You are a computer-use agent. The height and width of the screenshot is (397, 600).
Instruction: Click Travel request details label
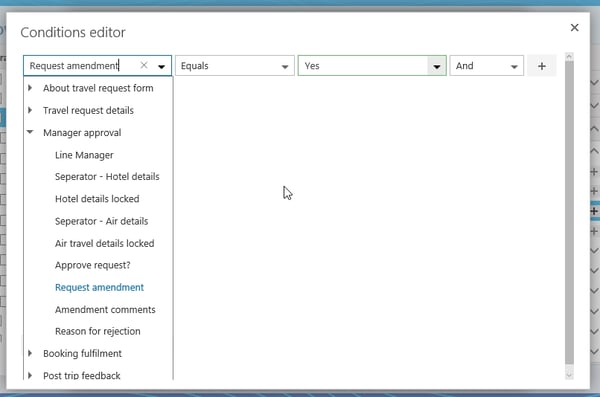[x=88, y=110]
